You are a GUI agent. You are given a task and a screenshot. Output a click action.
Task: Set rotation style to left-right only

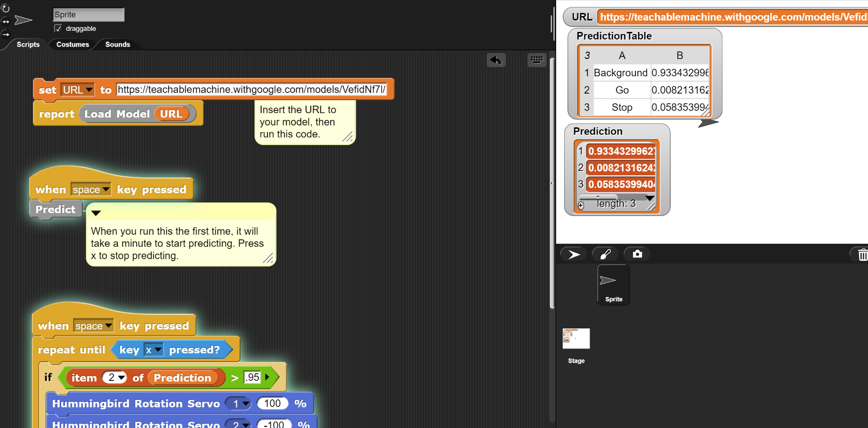point(6,22)
